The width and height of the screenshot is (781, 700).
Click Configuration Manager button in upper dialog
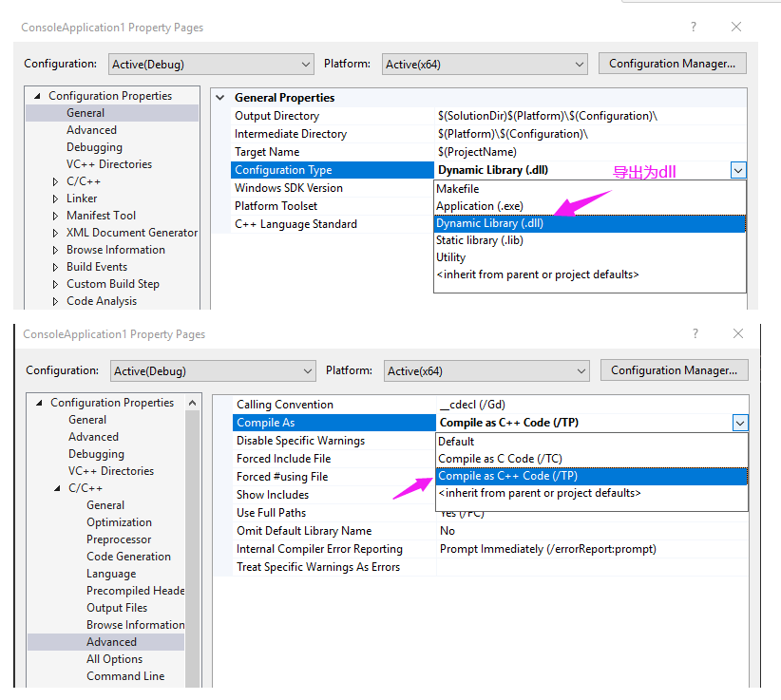point(672,64)
